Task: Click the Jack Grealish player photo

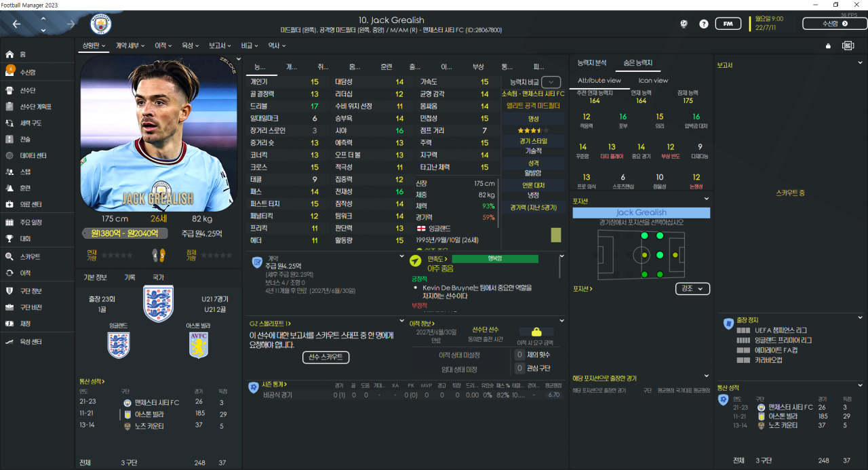Action: point(160,133)
